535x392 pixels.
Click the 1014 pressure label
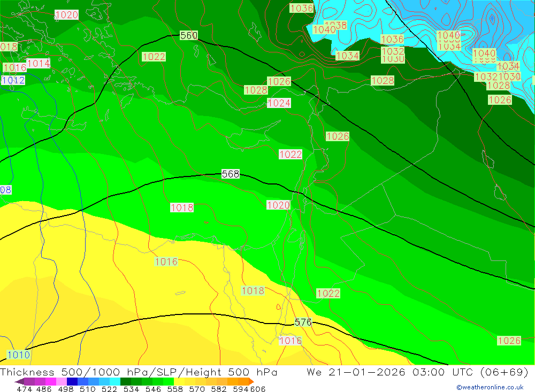tap(39, 64)
